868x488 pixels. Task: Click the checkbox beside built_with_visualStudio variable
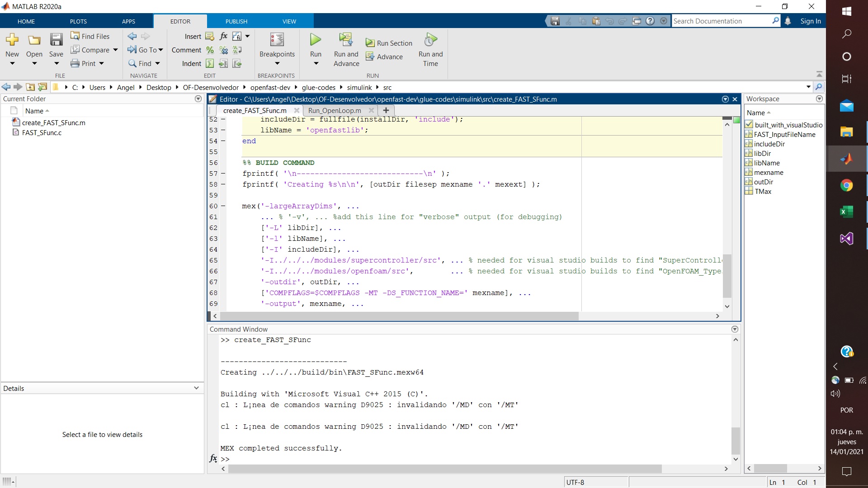tap(749, 124)
